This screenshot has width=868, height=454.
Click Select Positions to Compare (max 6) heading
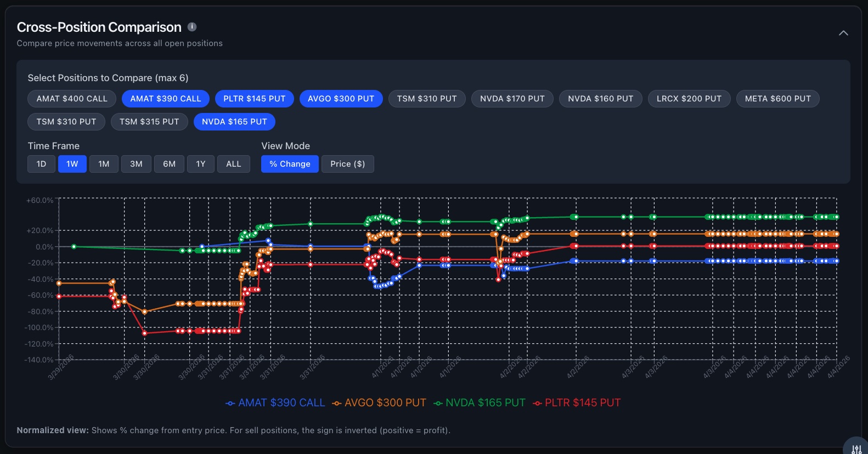pos(108,78)
